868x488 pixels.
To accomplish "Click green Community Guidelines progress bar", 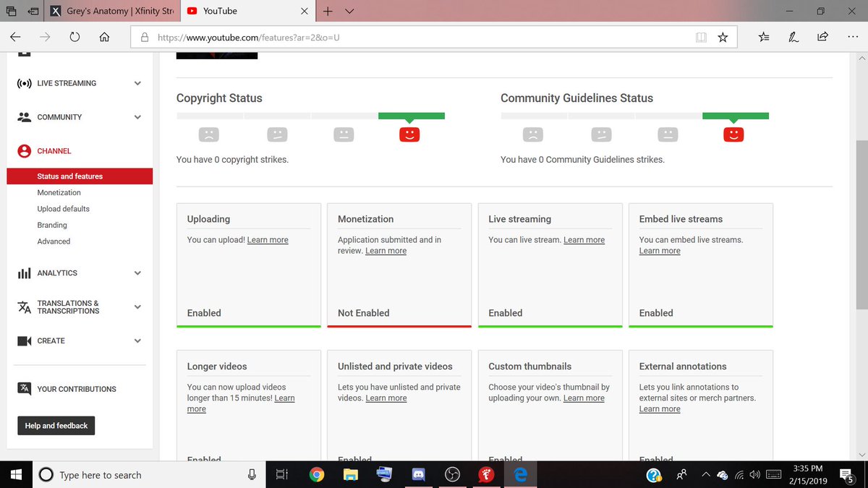I will (735, 116).
